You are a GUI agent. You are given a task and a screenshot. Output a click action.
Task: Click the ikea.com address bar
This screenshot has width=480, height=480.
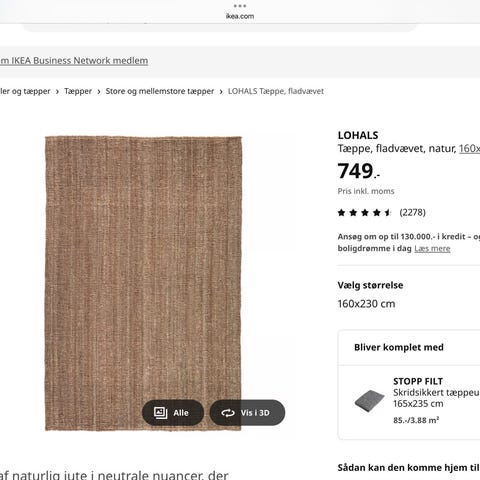pyautogui.click(x=240, y=16)
